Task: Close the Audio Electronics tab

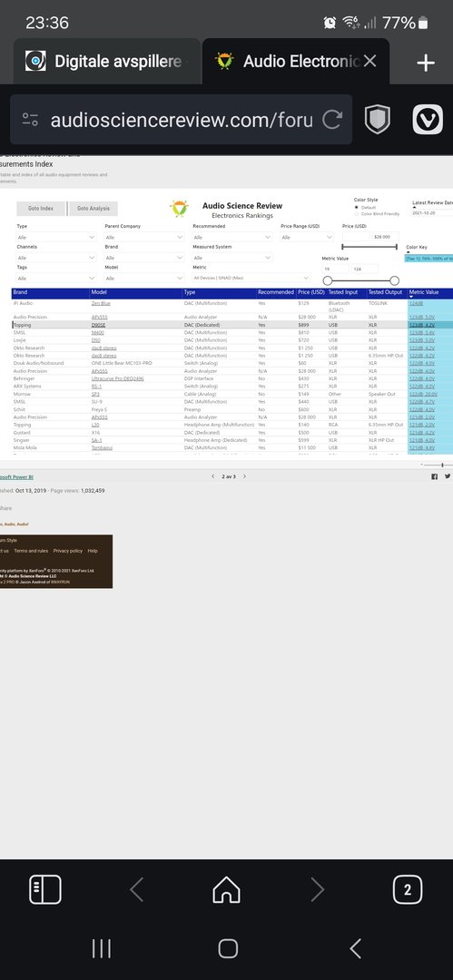Action: (369, 62)
